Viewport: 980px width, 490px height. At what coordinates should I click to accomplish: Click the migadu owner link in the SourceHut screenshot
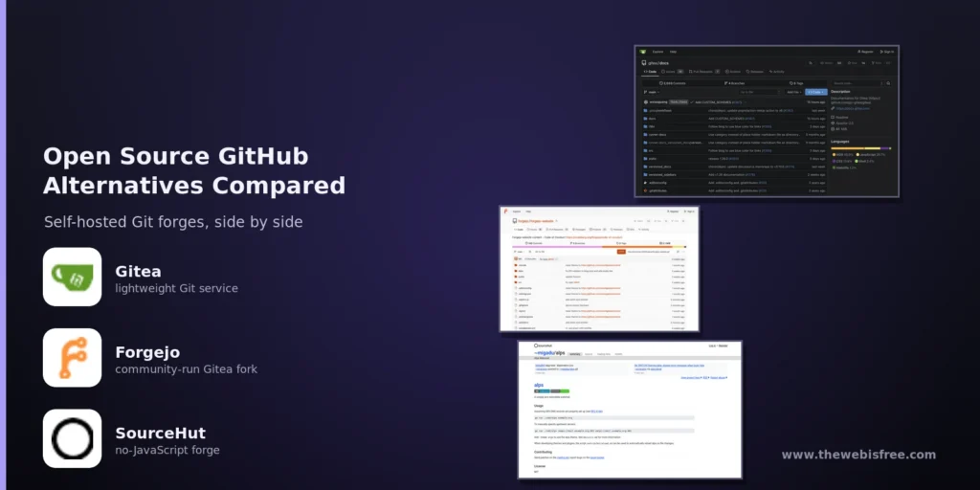[546, 353]
